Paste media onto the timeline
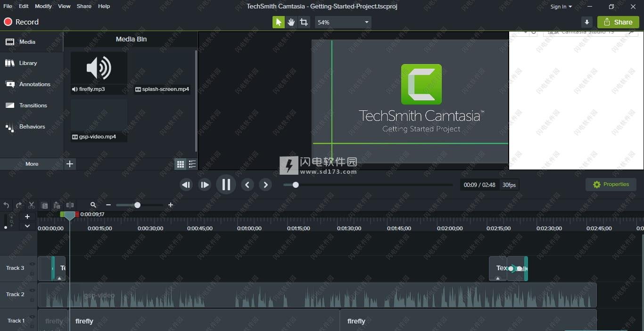Viewport: 644px width, 331px height. pos(57,205)
